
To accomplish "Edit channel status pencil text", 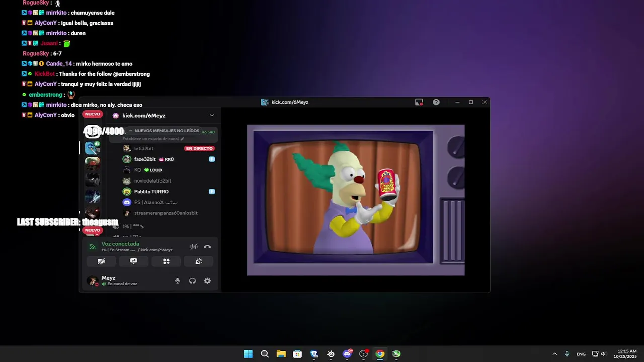I will click(x=153, y=139).
